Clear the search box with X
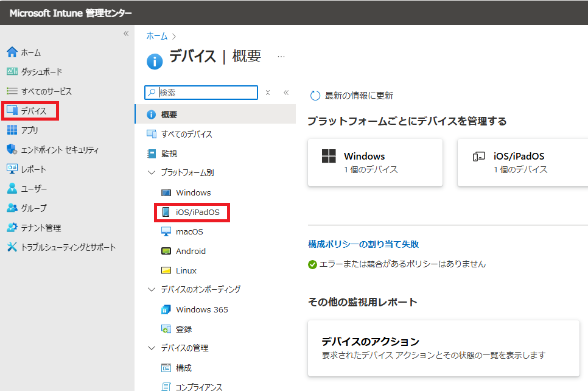The image size is (588, 391). tap(268, 93)
